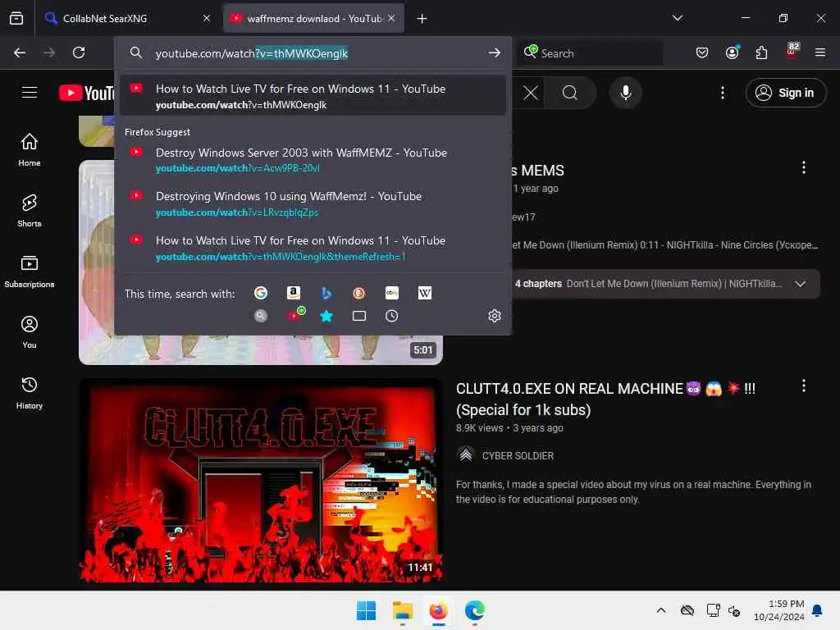The width and height of the screenshot is (840, 630).
Task: Open a new browser tab
Action: pyautogui.click(x=422, y=19)
